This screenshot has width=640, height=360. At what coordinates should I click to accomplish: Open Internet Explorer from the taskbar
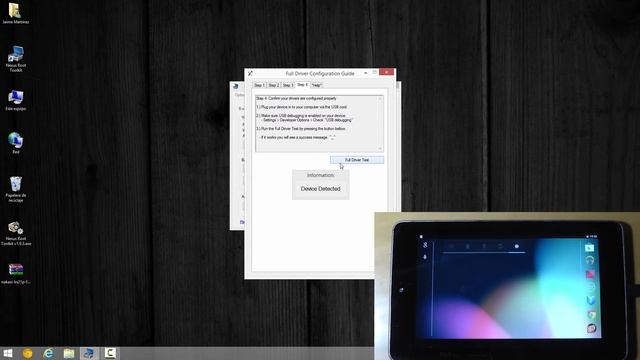coord(48,353)
